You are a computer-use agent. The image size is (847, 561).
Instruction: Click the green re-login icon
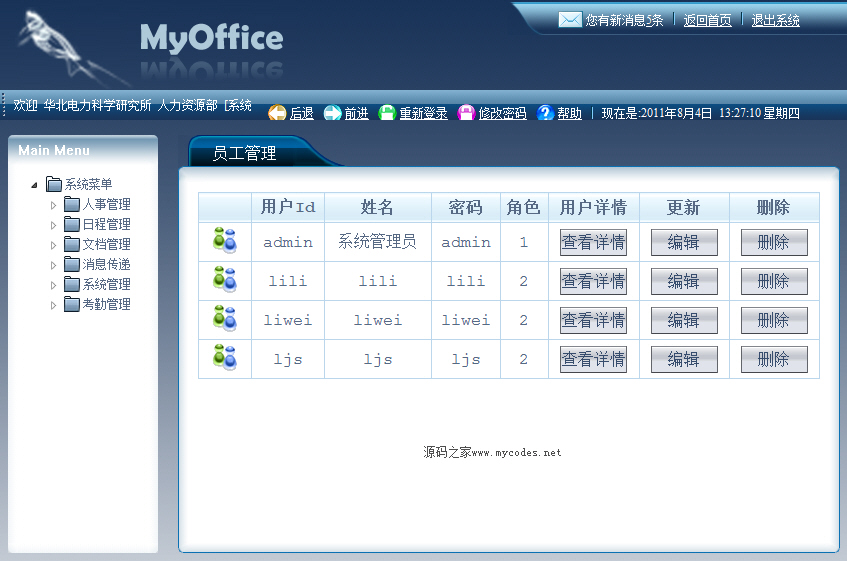coord(387,113)
